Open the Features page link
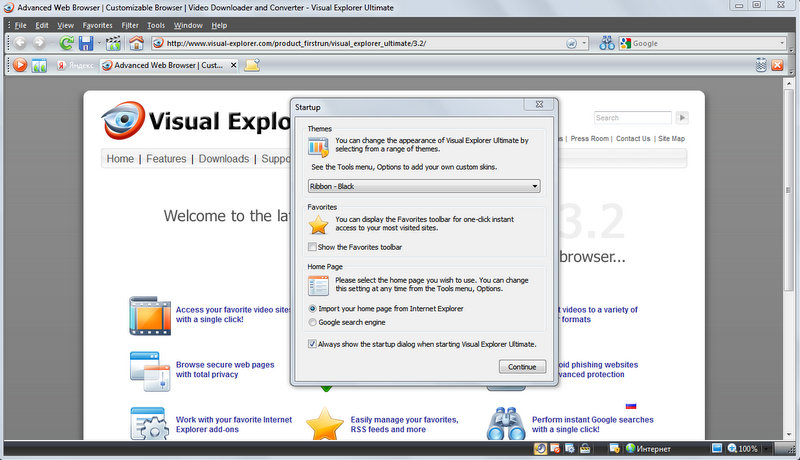The width and height of the screenshot is (800, 460). (166, 159)
